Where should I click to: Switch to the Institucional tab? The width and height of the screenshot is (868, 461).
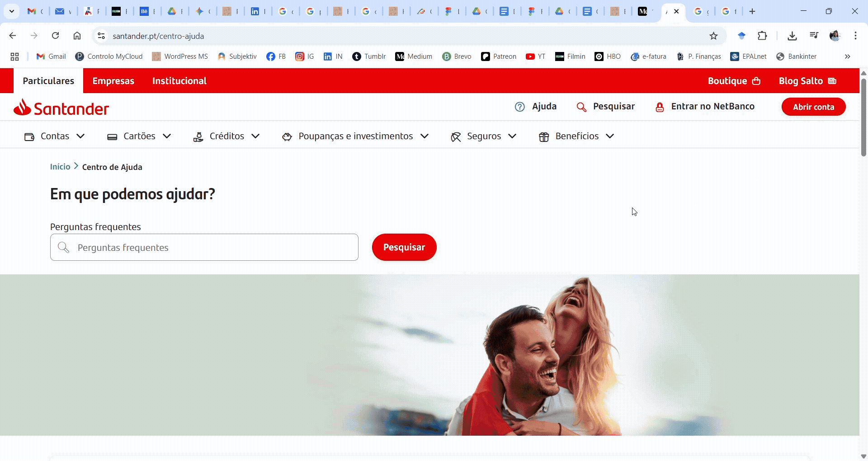tap(179, 81)
